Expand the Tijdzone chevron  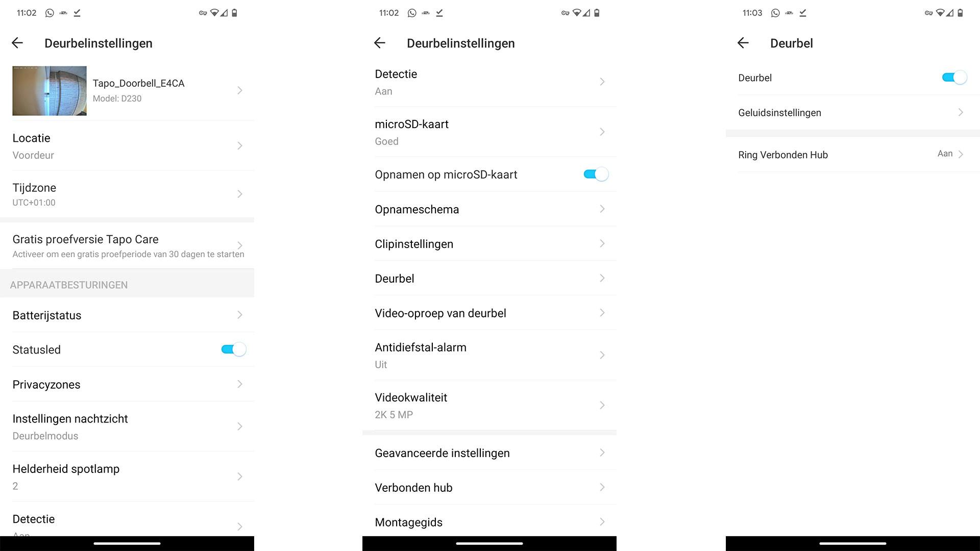(x=239, y=194)
